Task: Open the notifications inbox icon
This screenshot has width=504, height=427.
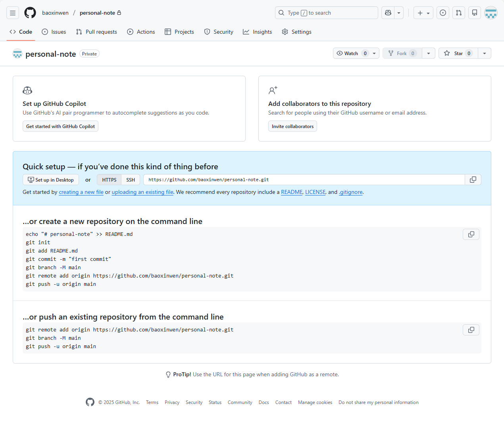Action: point(475,13)
